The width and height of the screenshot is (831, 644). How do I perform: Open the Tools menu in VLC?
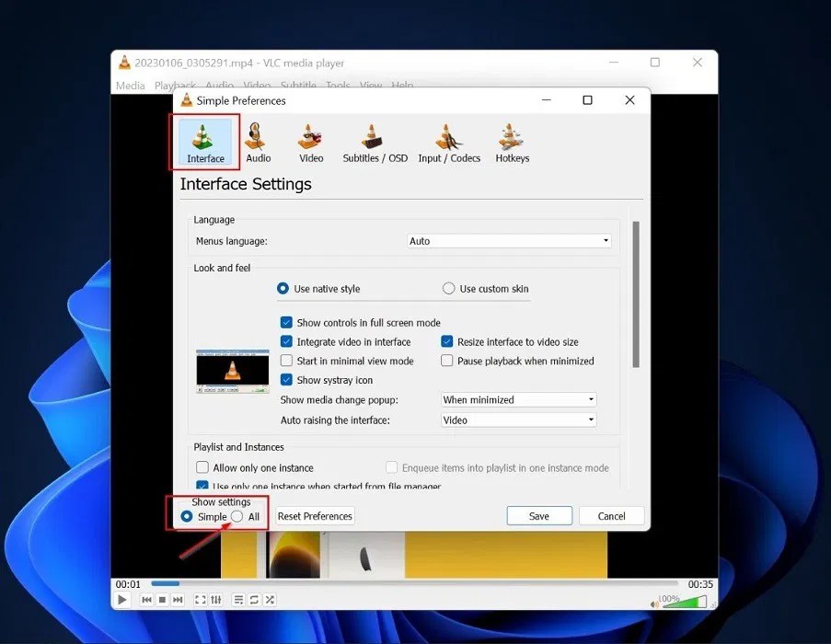(337, 85)
